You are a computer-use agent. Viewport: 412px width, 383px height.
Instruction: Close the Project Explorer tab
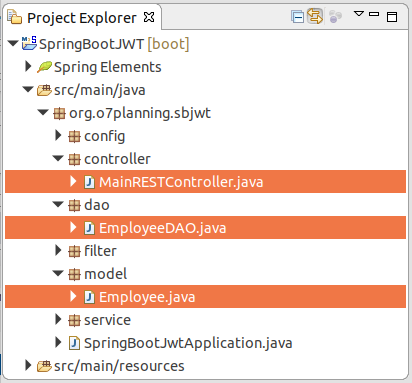tap(149, 17)
